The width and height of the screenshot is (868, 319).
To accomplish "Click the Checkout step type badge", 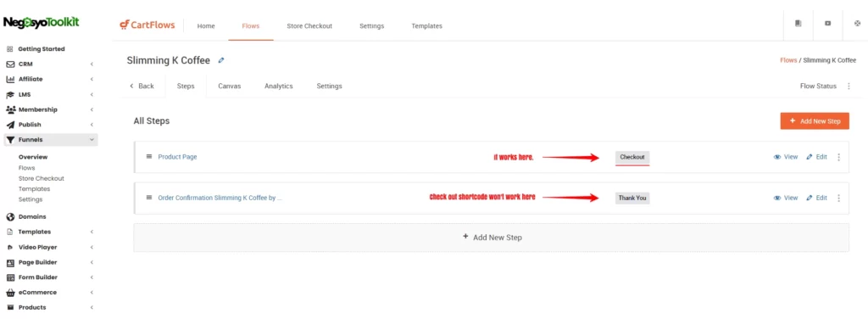I will coord(632,157).
